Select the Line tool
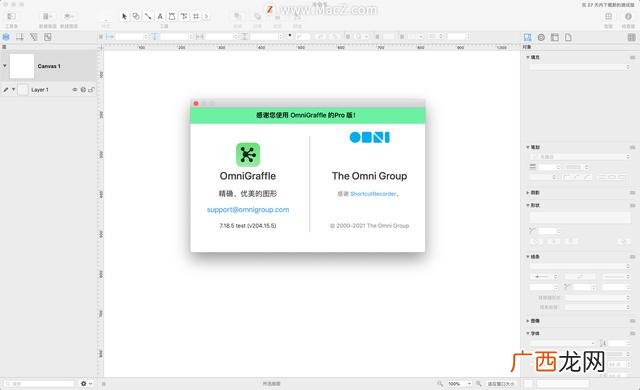This screenshot has height=390, width=640. (x=148, y=16)
